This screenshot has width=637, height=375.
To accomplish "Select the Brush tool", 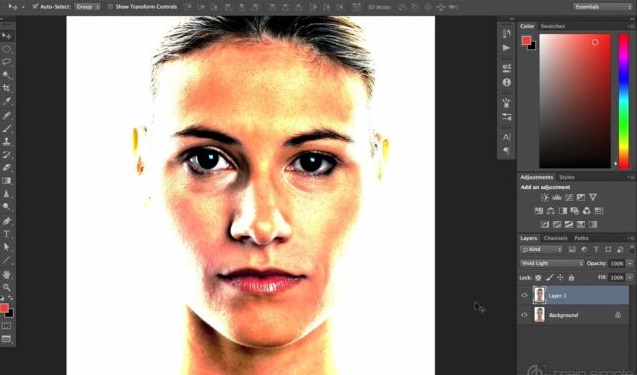I will click(x=6, y=129).
